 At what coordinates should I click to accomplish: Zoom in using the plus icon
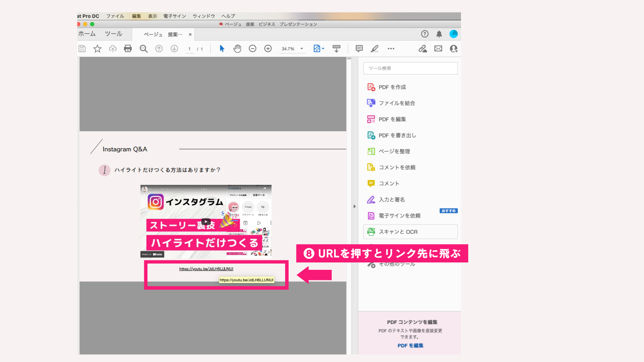point(268,49)
